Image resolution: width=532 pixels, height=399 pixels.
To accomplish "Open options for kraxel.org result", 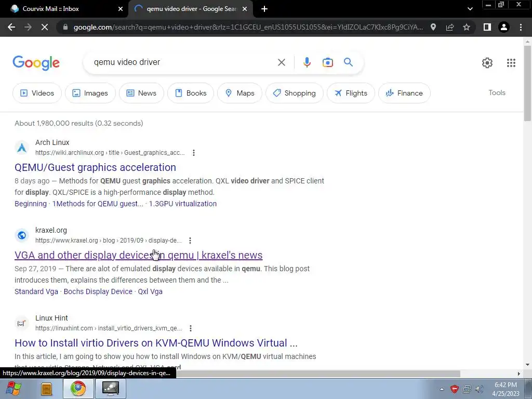I will [190, 241].
